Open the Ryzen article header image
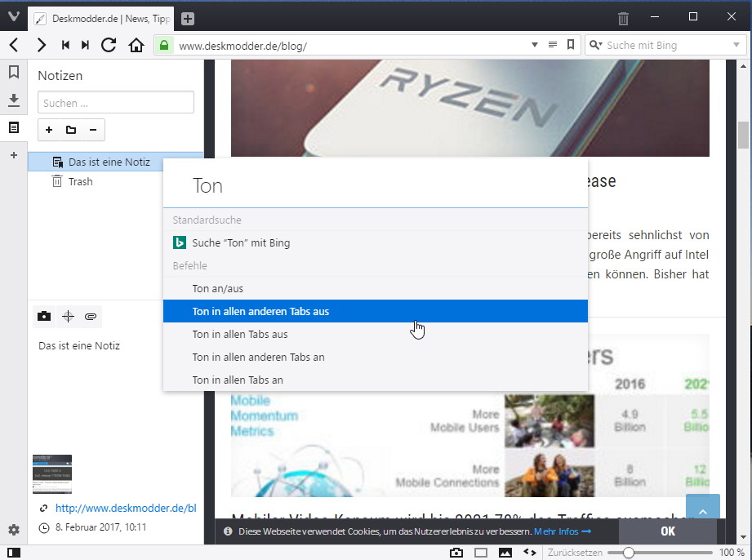Screen dimensions: 752x560 pos(470,108)
